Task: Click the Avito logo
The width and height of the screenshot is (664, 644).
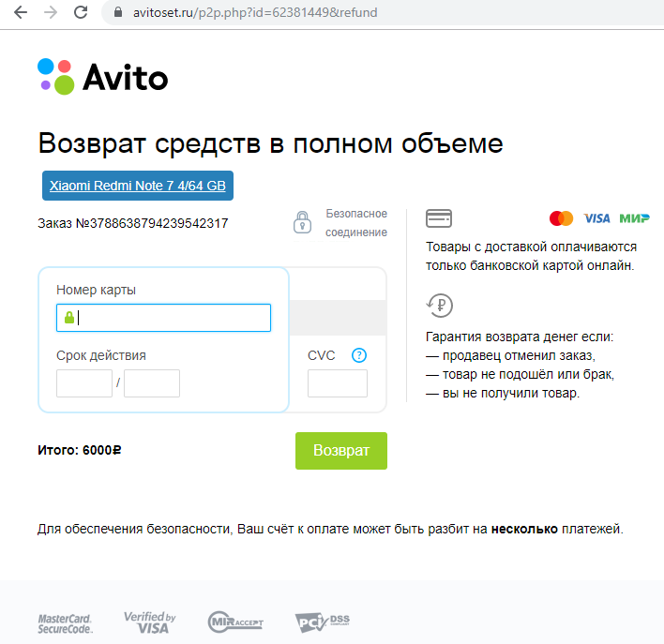Action: pos(103,77)
